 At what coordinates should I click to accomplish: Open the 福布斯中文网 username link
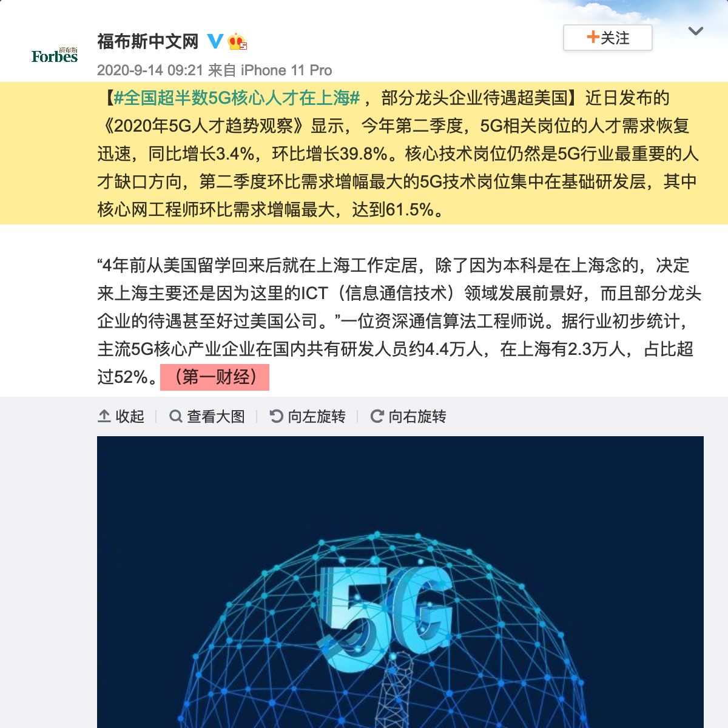(x=148, y=41)
